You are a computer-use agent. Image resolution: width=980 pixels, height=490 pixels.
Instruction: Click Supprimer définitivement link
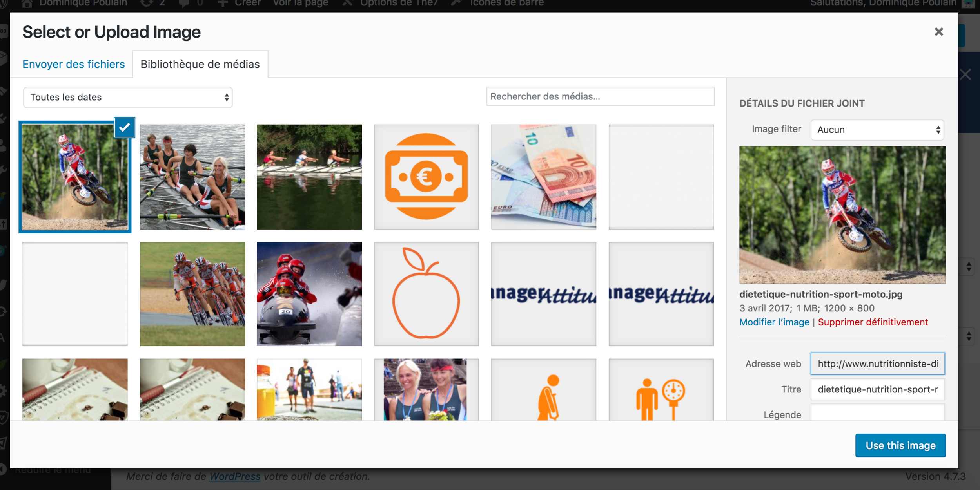(873, 322)
